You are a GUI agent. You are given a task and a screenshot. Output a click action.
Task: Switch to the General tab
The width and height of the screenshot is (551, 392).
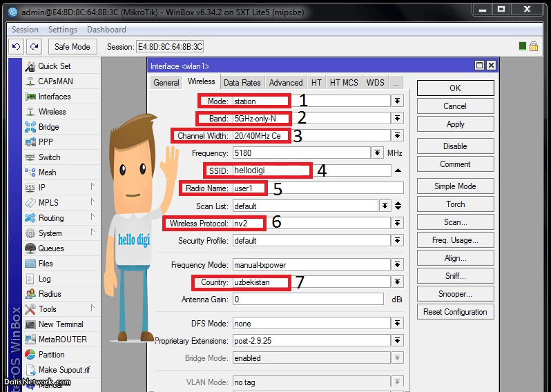(166, 83)
